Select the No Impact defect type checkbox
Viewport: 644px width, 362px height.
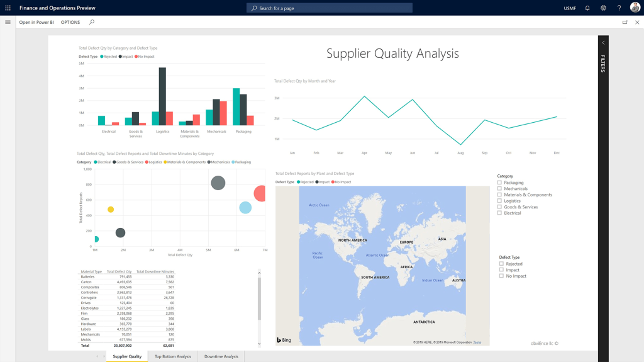501,276
